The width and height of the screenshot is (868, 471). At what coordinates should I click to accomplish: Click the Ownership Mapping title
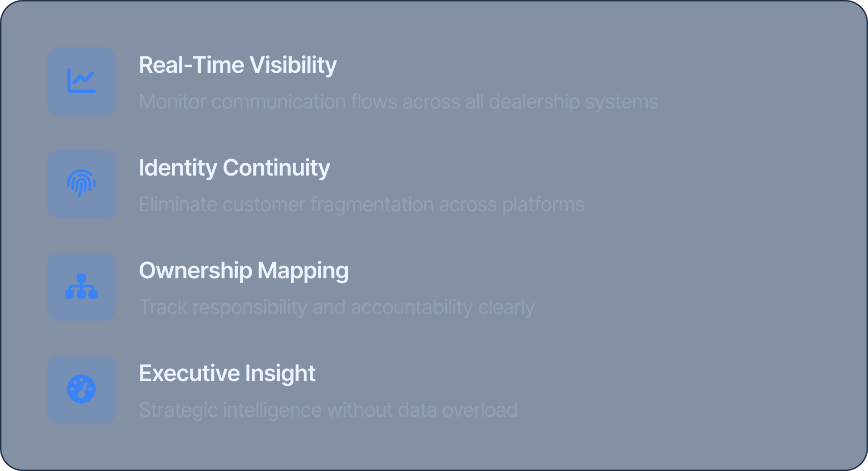[x=244, y=271]
